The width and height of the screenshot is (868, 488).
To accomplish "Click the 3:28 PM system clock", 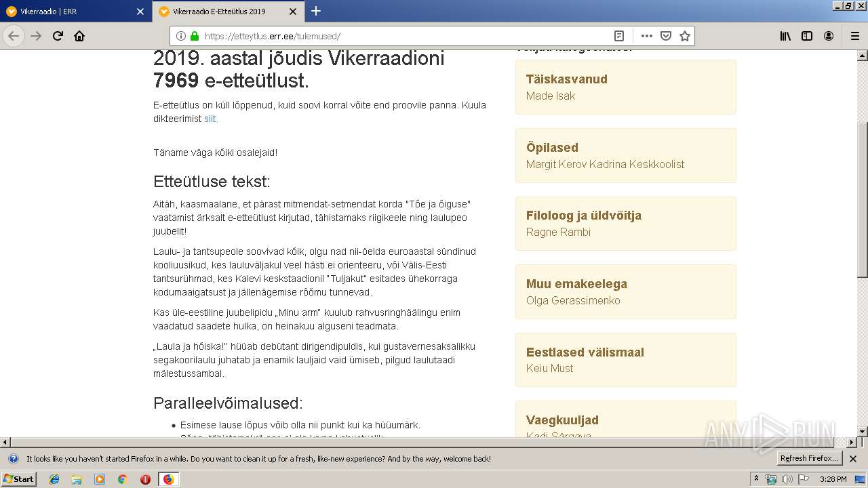I will tap(833, 479).
